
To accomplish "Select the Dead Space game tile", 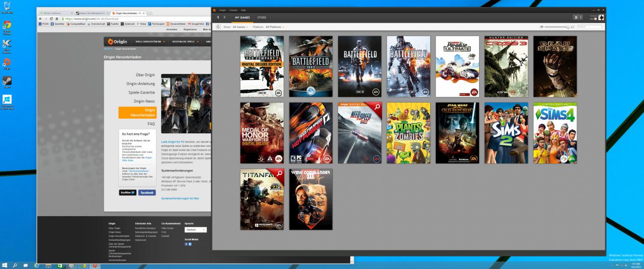I will pos(555,66).
